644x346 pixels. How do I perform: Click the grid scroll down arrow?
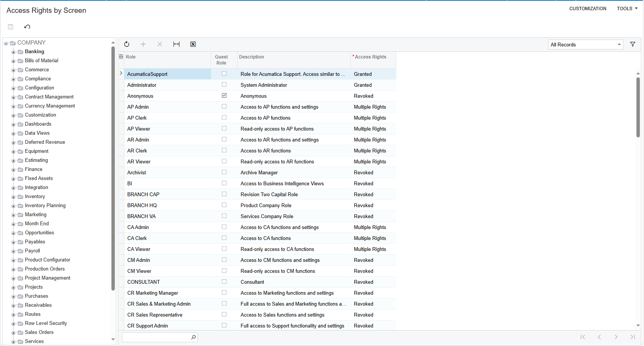(638, 325)
